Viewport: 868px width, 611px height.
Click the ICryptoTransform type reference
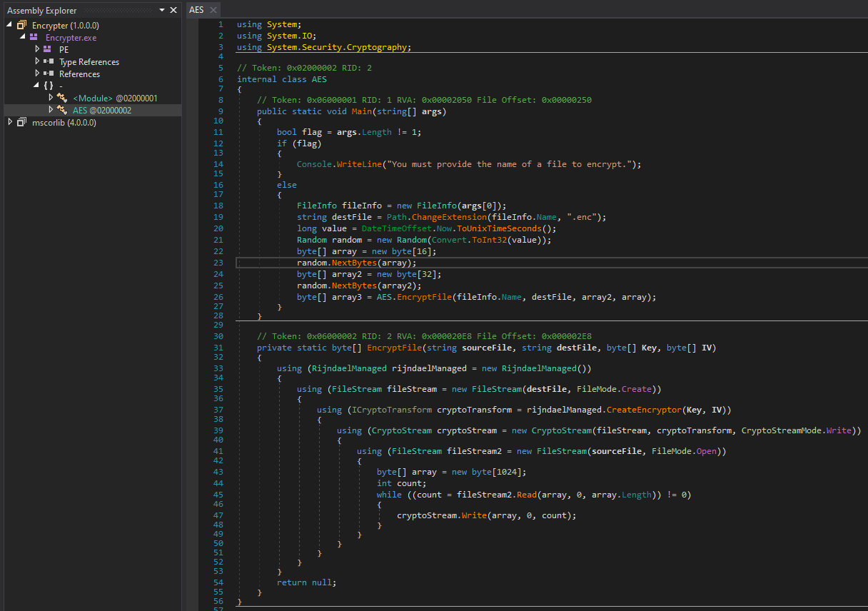[x=391, y=410]
